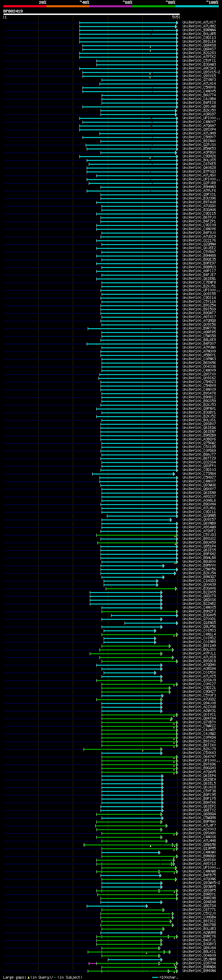The height and width of the screenshot is (980, 222).
Task: Click the UniRef100_B5AK53 entry
Action: tap(199, 149)
